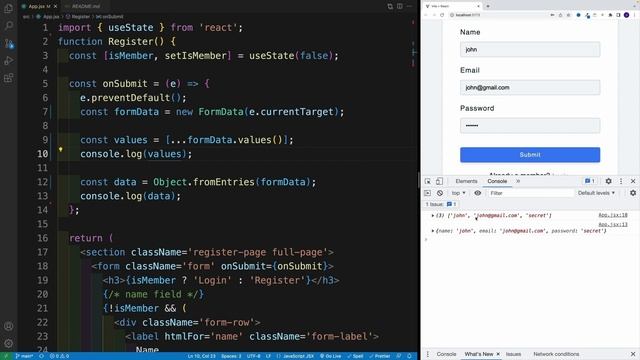
Task: Toggle the DevTools device toolbar icon
Action: (x=439, y=181)
